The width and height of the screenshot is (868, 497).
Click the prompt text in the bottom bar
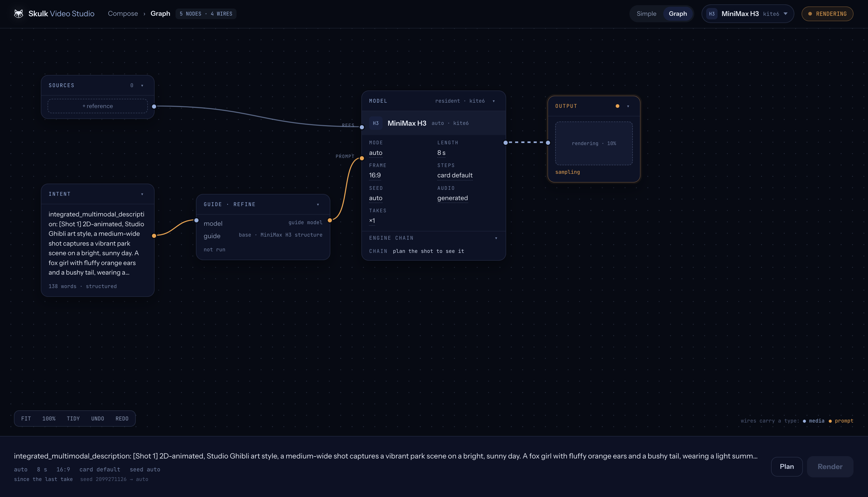tap(386, 456)
